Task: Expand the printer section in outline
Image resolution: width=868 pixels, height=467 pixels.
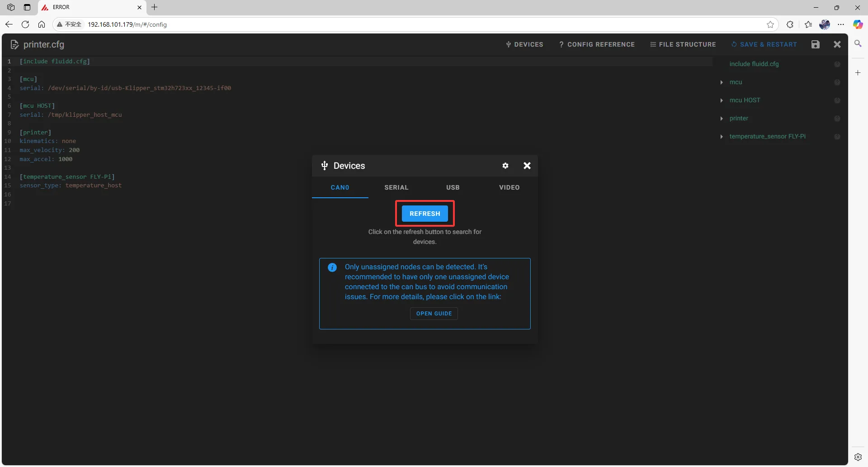Action: (722, 119)
